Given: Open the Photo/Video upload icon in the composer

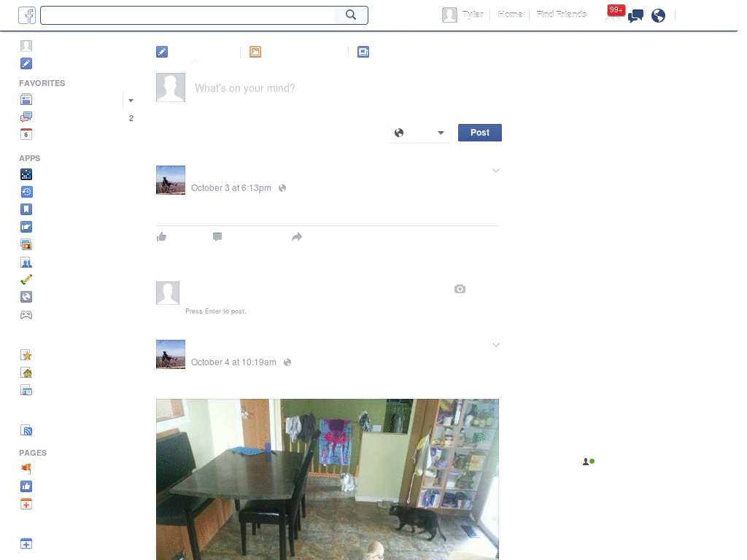Looking at the screenshot, I should 255,52.
